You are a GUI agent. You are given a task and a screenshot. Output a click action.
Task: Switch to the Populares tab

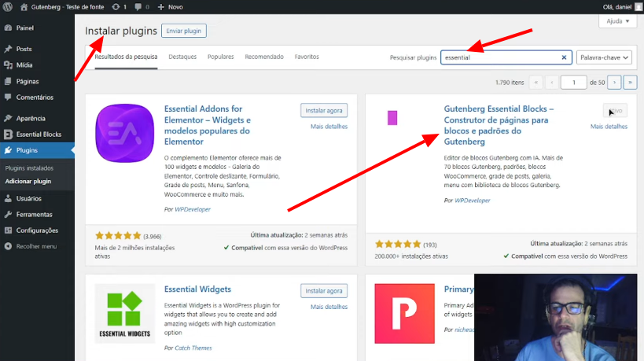[220, 57]
